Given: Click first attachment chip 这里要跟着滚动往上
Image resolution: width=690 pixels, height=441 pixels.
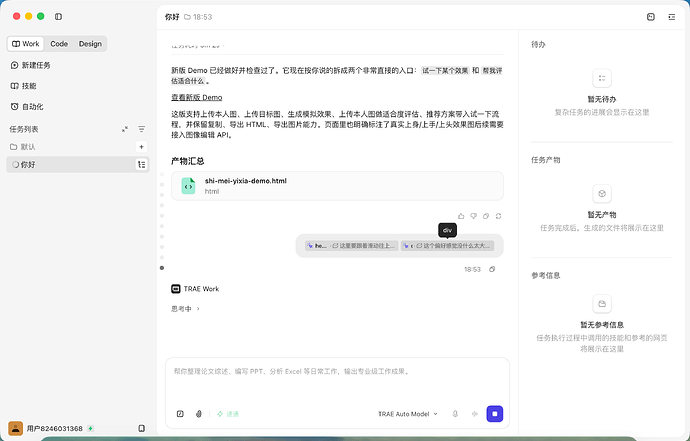Looking at the screenshot, I should pos(352,246).
